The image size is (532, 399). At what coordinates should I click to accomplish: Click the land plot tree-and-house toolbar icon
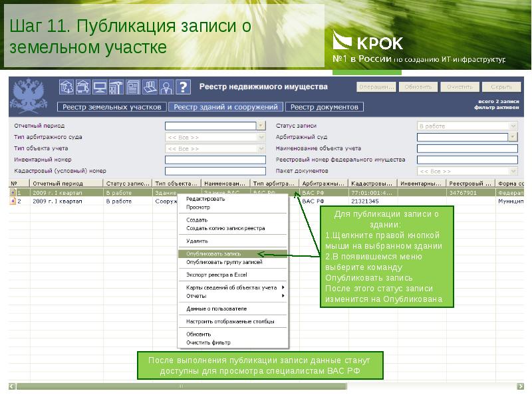pyautogui.click(x=66, y=87)
